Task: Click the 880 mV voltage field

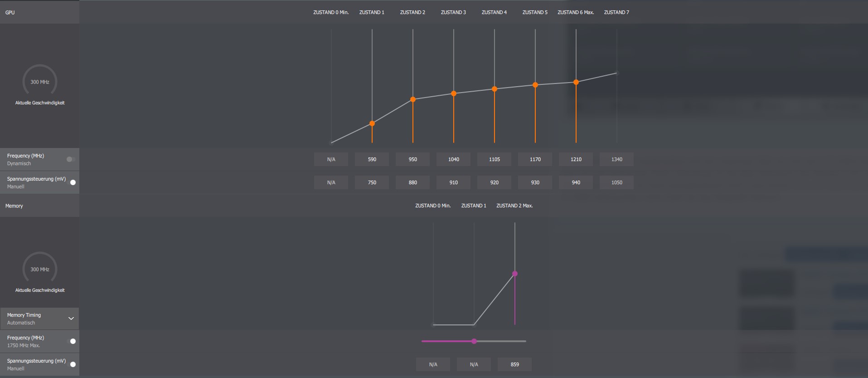Action: [413, 182]
